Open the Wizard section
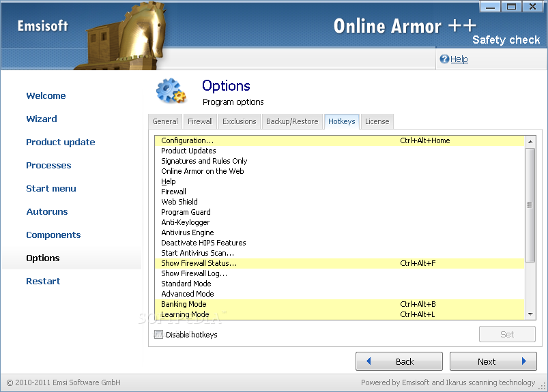 41,119
